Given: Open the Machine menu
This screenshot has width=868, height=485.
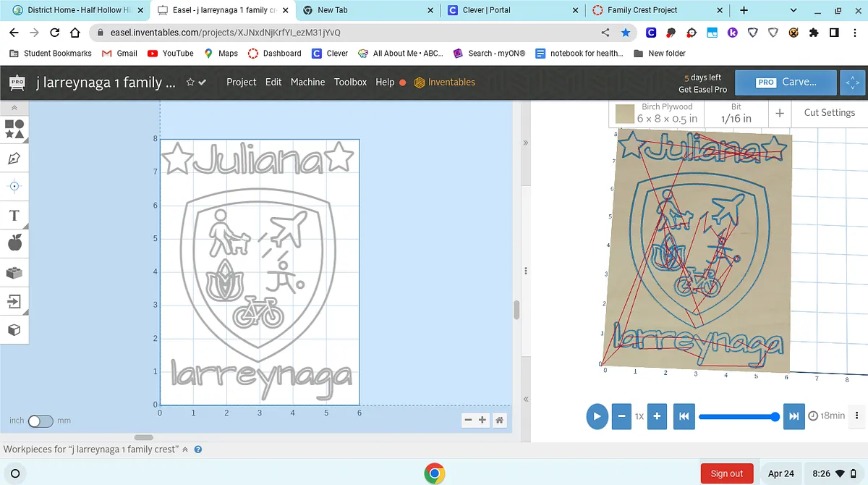Looking at the screenshot, I should click(307, 83).
